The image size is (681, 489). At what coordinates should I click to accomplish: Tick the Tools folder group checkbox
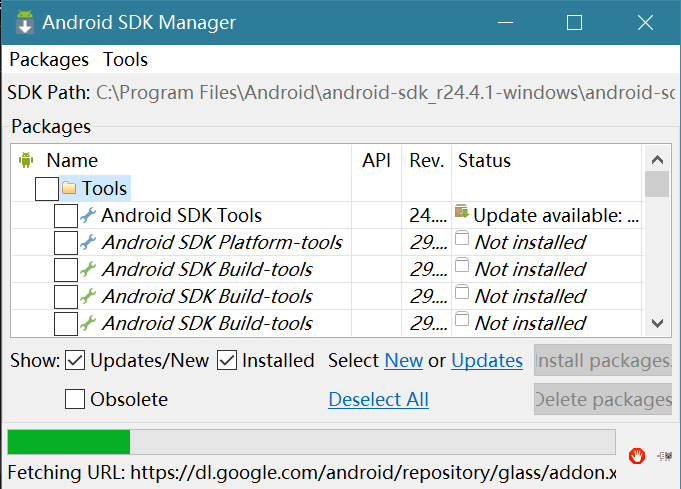46,188
